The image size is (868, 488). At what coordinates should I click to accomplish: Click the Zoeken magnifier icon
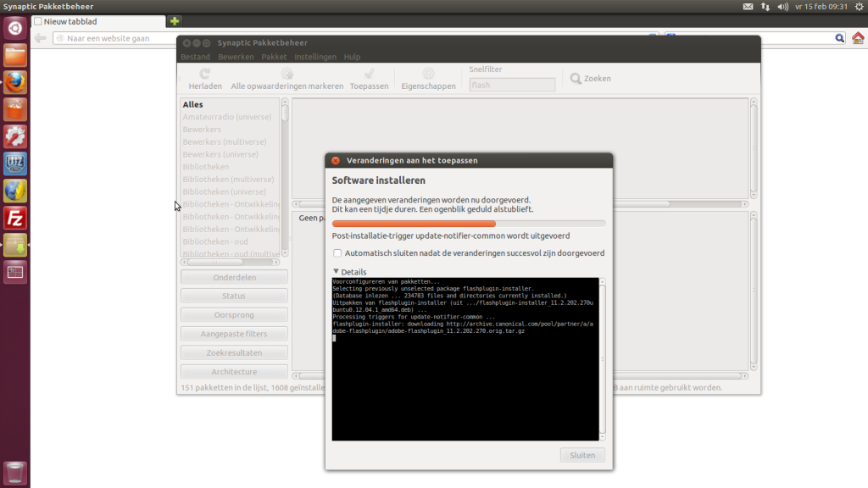(576, 79)
